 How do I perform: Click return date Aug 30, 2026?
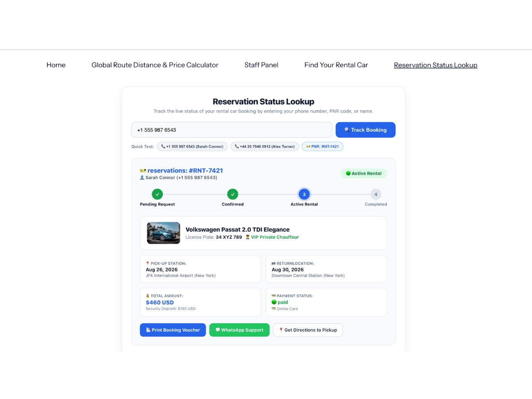click(288, 270)
